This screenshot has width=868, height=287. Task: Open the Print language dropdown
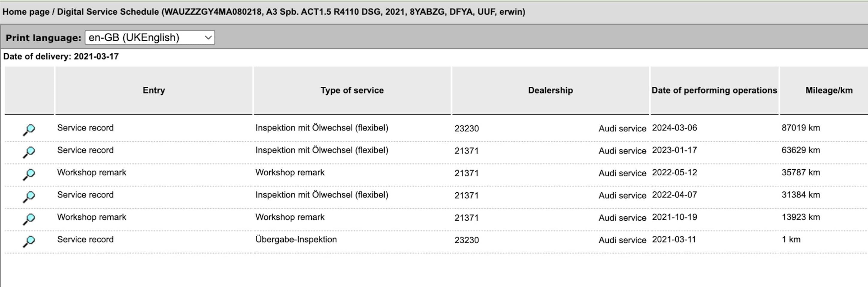(x=150, y=37)
